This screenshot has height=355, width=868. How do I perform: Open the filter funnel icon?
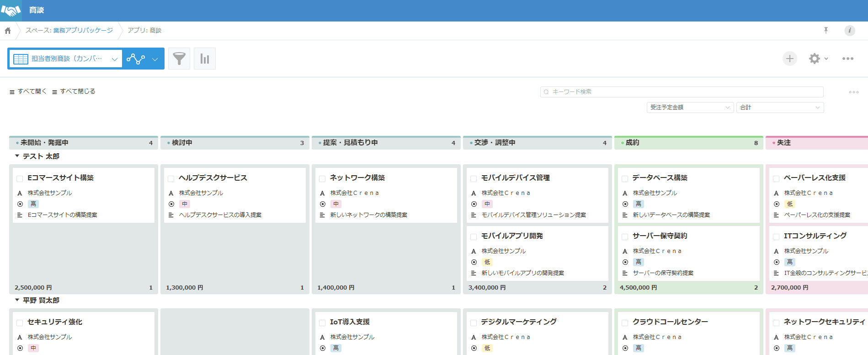pyautogui.click(x=179, y=59)
